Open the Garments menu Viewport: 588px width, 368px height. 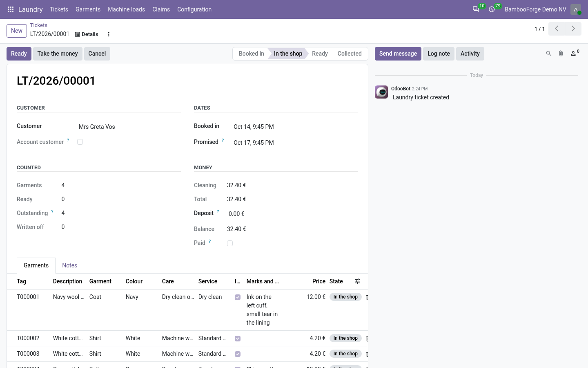coord(88,9)
